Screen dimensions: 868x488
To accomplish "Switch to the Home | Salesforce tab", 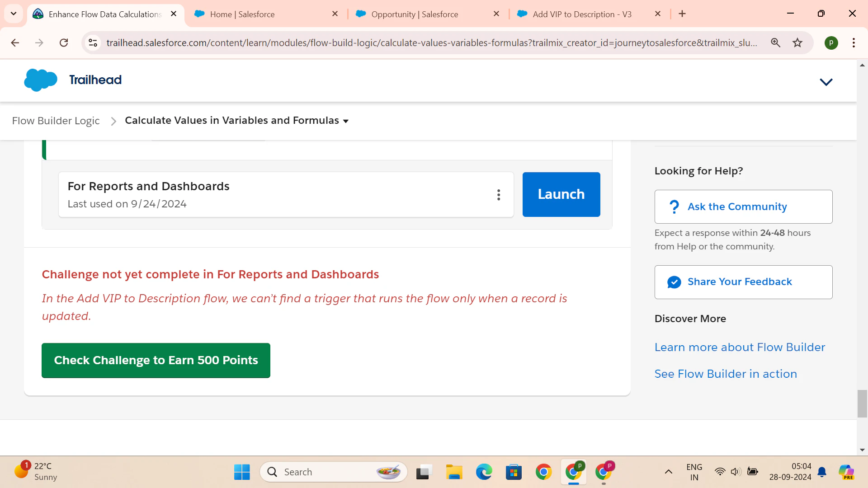I will pyautogui.click(x=266, y=14).
